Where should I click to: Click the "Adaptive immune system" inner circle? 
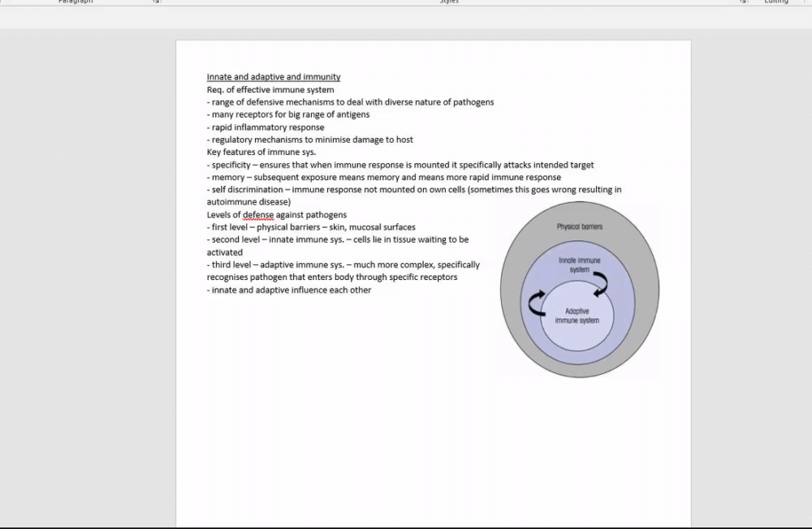coord(577,316)
